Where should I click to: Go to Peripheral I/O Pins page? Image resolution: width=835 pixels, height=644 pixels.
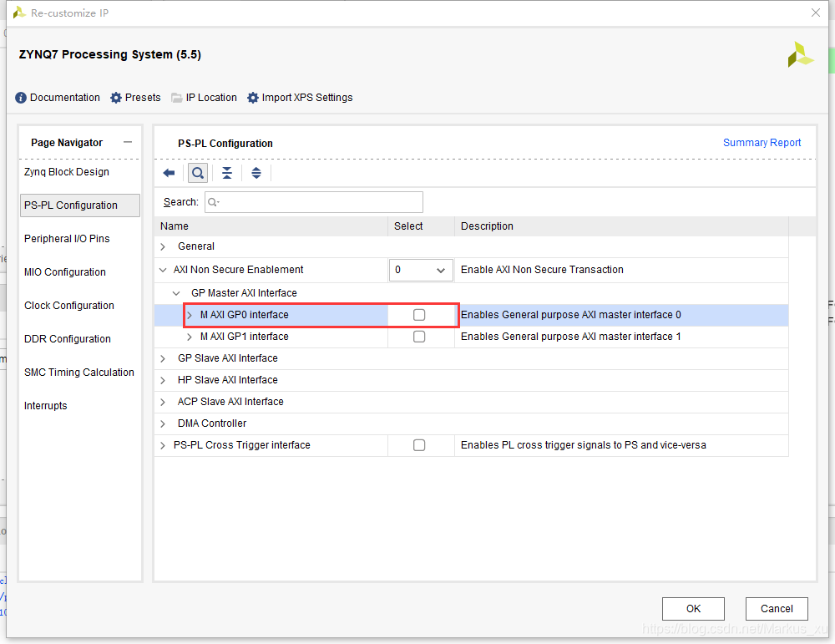click(67, 239)
